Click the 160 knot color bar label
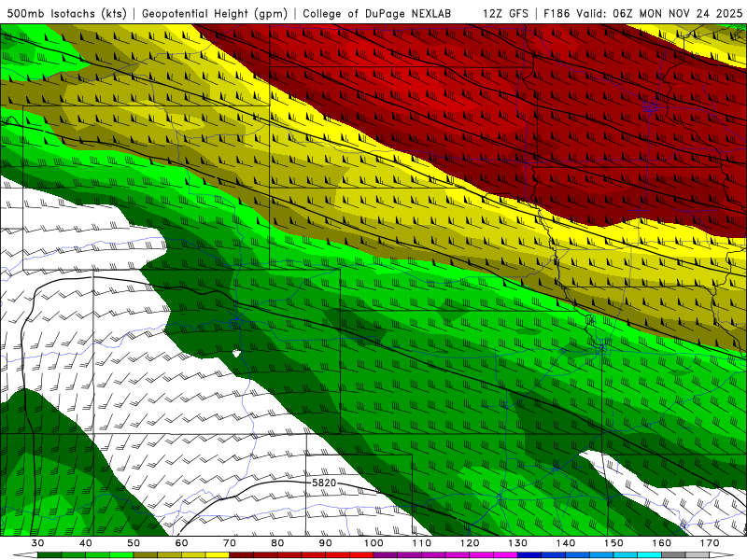Screen dimensions: 747x560 pyautogui.click(x=662, y=543)
